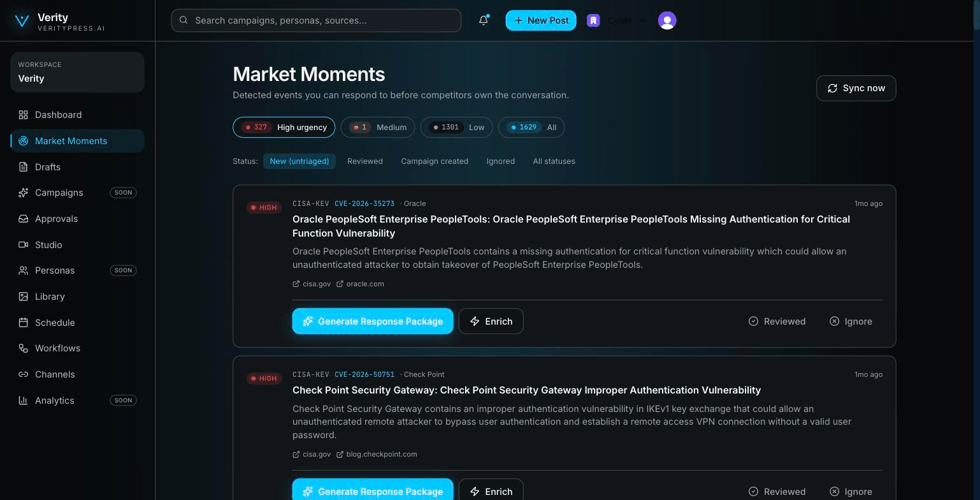Show All urgencies (1629) chip

tap(531, 128)
